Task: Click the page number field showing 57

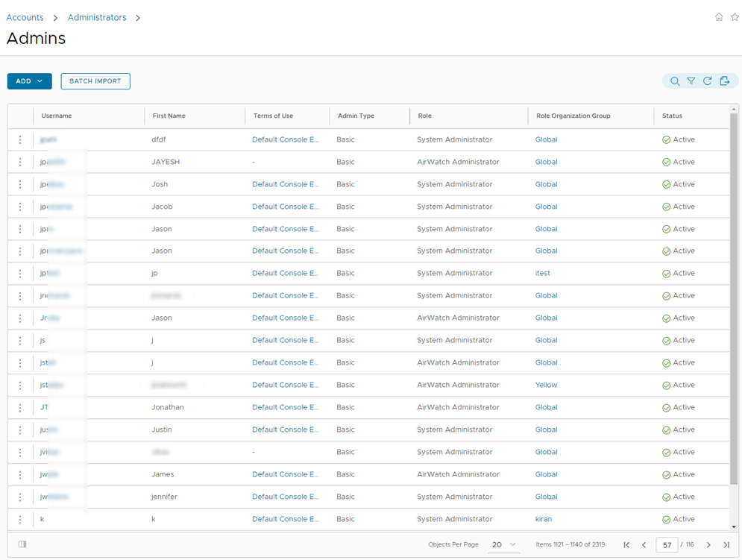Action: [x=667, y=545]
